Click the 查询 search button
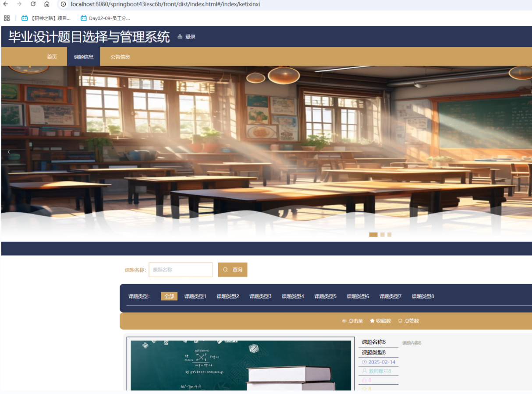This screenshot has width=532, height=394. point(233,270)
